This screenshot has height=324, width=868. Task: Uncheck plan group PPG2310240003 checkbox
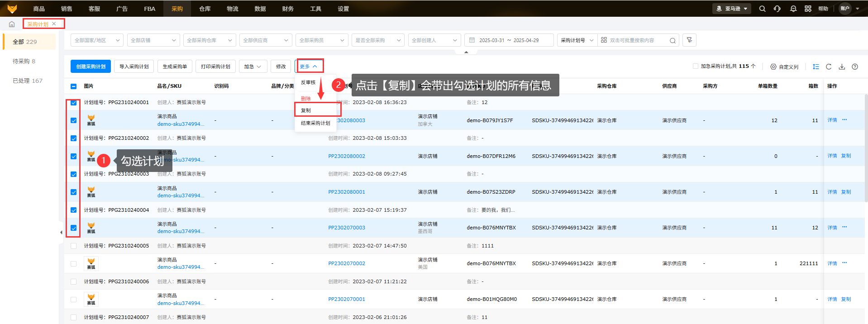point(74,174)
